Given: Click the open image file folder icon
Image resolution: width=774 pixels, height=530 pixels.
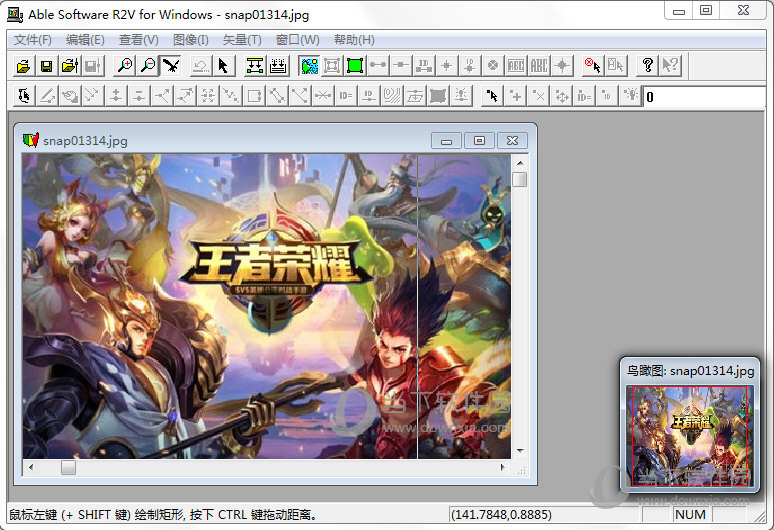Looking at the screenshot, I should click(x=23, y=66).
